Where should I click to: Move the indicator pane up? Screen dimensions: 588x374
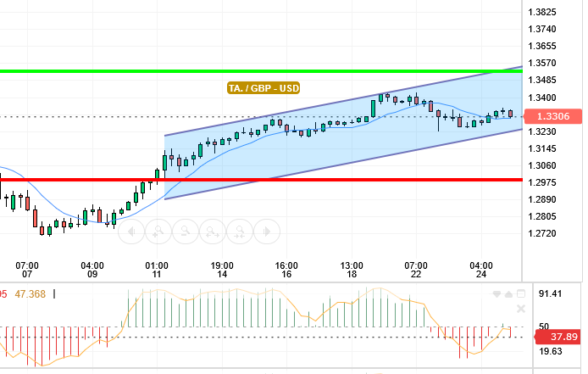(x=508, y=294)
